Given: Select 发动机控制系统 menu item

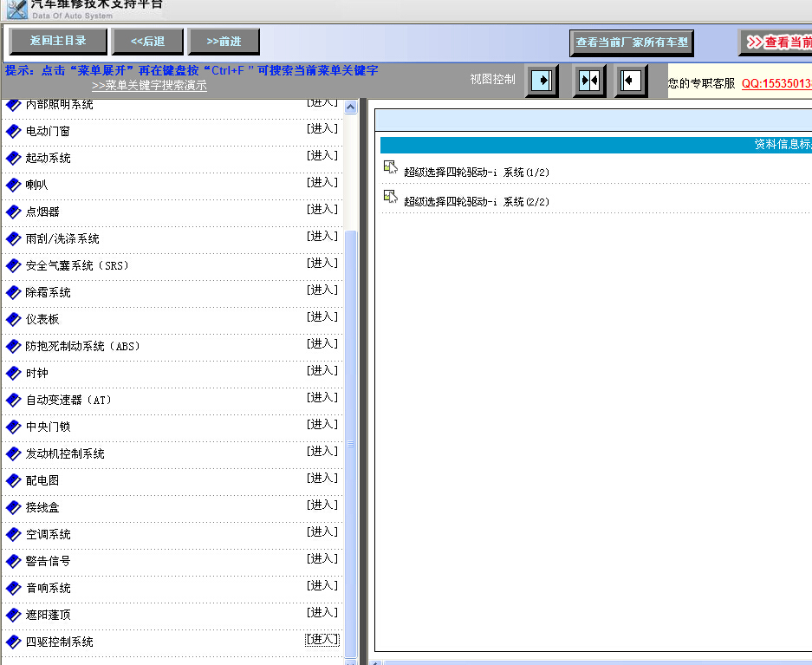Looking at the screenshot, I should pyautogui.click(x=65, y=454).
